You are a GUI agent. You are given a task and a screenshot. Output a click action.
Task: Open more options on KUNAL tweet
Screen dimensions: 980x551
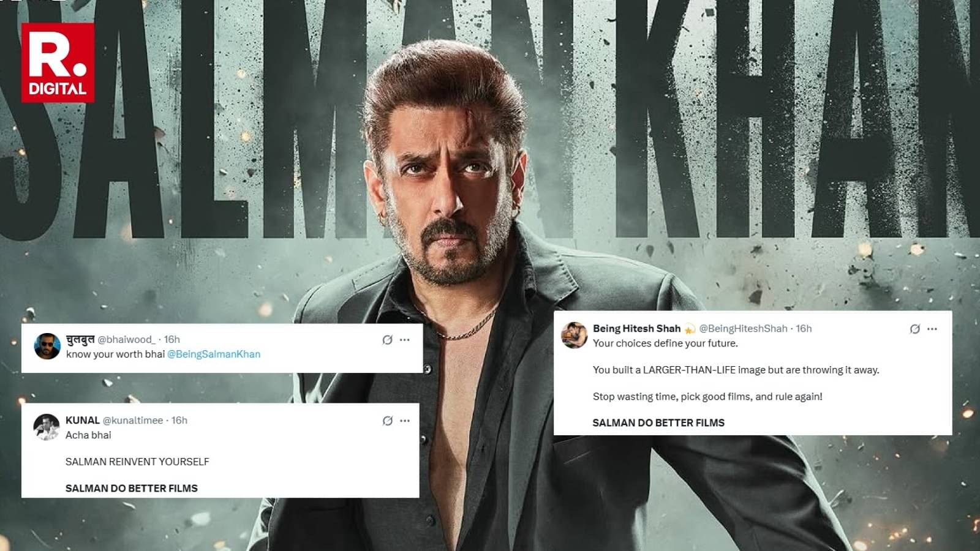pos(405,421)
